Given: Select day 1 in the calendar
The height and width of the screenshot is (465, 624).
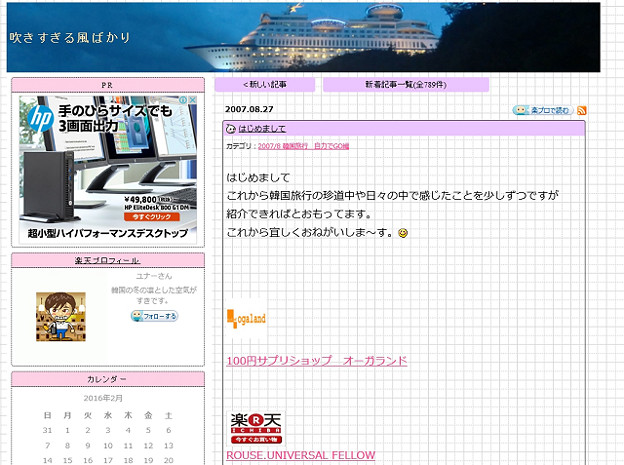Looking at the screenshot, I should coord(67,430).
